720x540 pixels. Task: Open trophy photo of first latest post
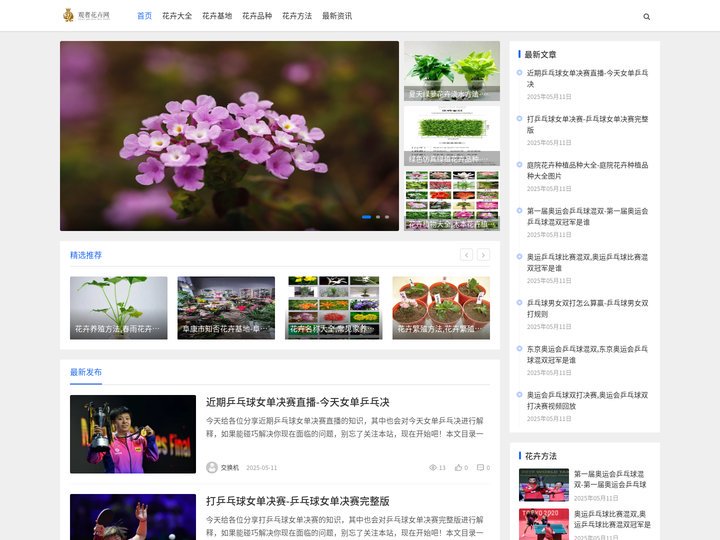pyautogui.click(x=133, y=434)
